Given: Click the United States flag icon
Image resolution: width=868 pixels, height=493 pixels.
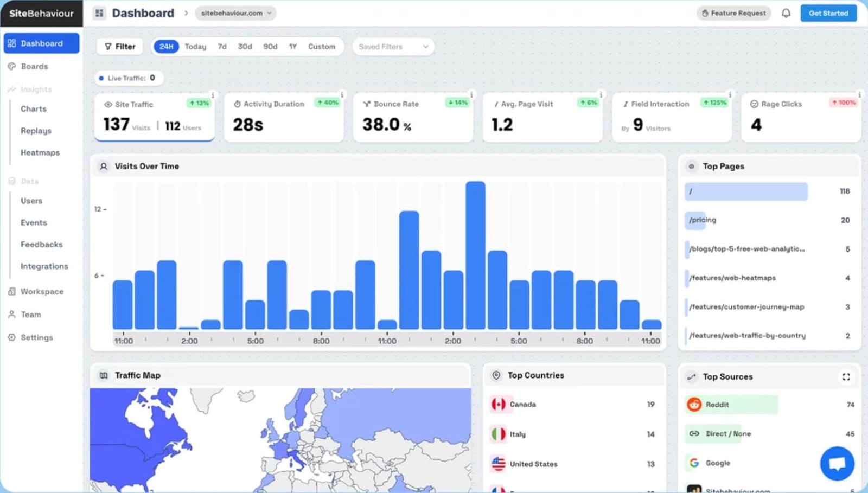Looking at the screenshot, I should tap(499, 464).
